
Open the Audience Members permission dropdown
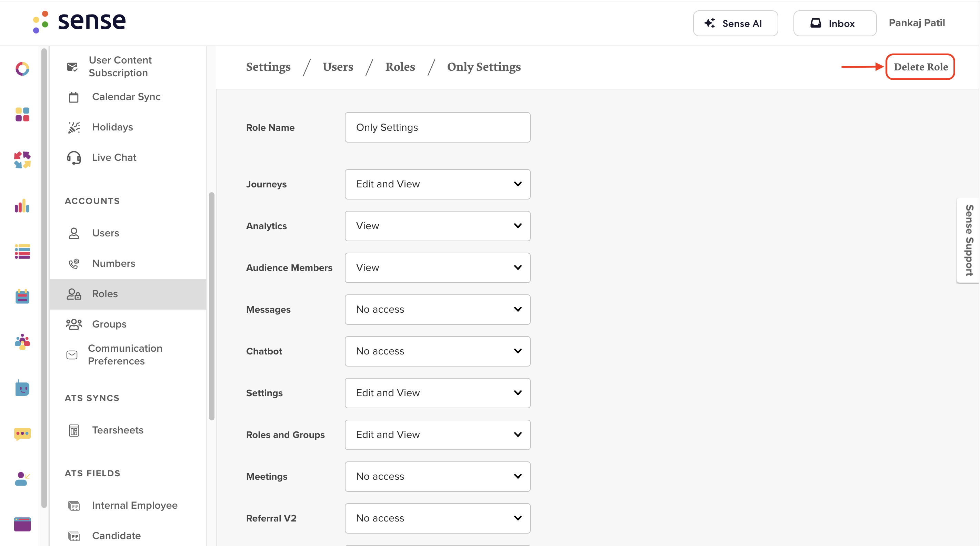438,268
